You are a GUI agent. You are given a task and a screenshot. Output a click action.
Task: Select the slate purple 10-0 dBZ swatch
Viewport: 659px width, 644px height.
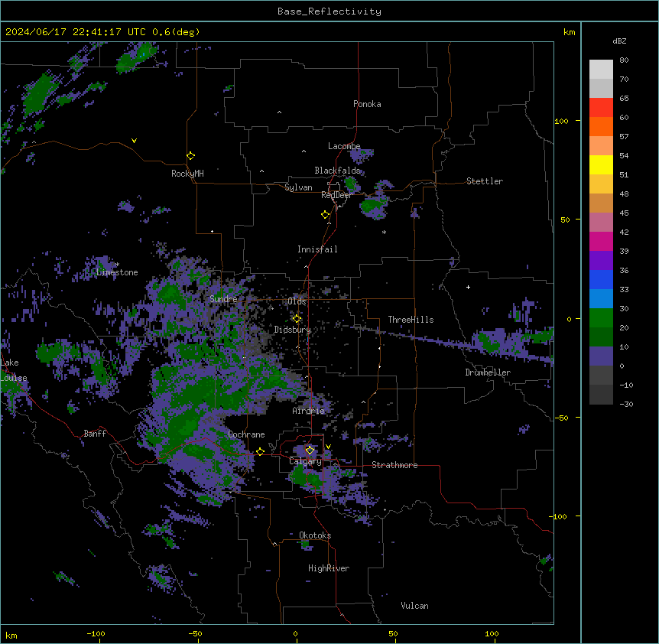click(x=601, y=356)
